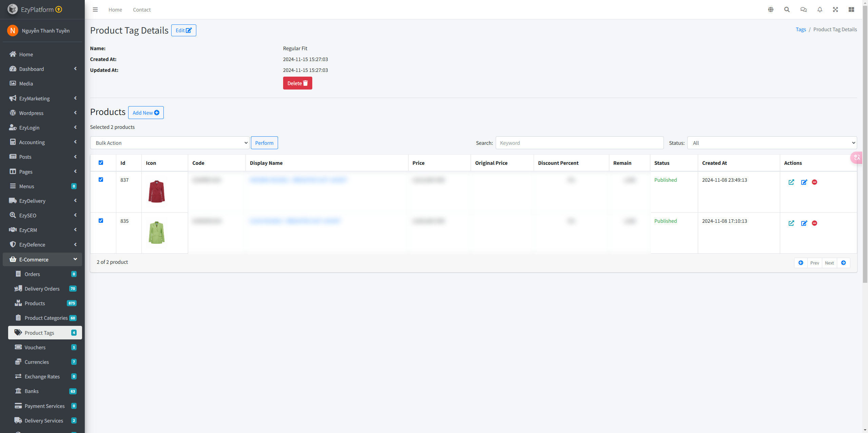Open product 837 via its external link icon
This screenshot has height=433, width=868.
coord(791,182)
